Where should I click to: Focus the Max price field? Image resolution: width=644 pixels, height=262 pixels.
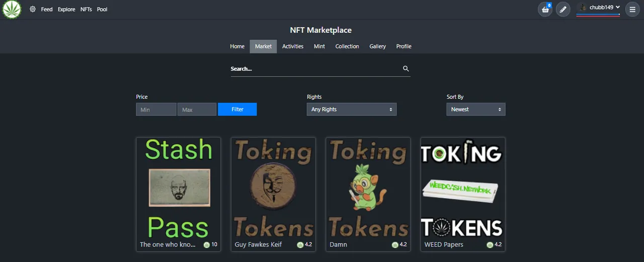click(197, 109)
